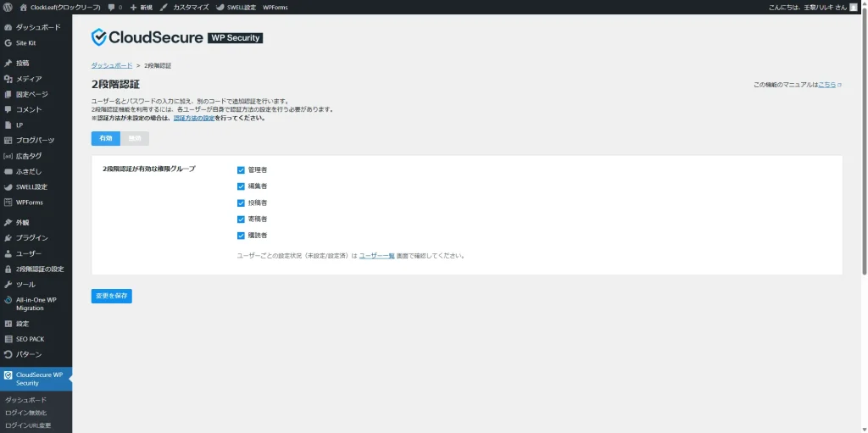The image size is (868, 433).
Task: Click the WordPress logo icon in admin bar
Action: coord(8,7)
